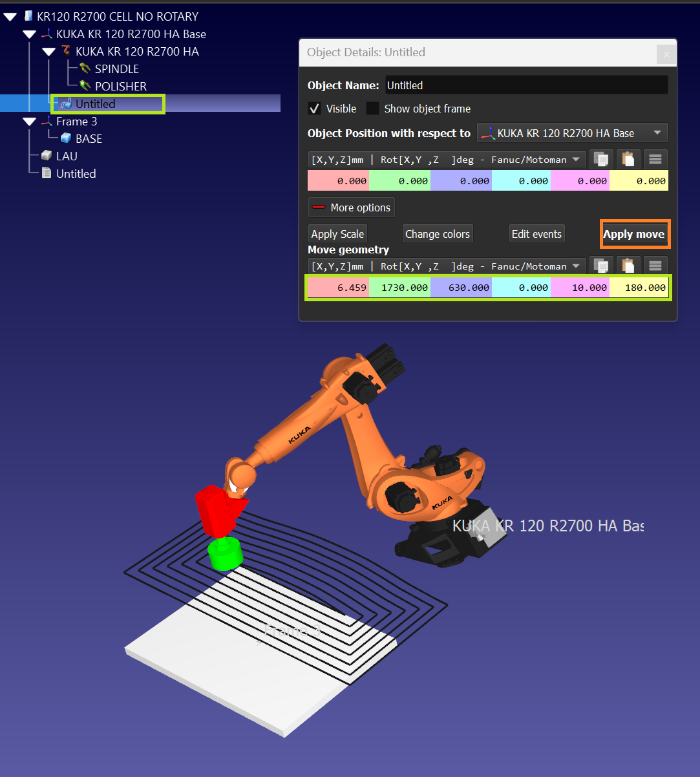This screenshot has width=700, height=777.
Task: Open the Object Position row options menu icon
Action: click(x=655, y=160)
